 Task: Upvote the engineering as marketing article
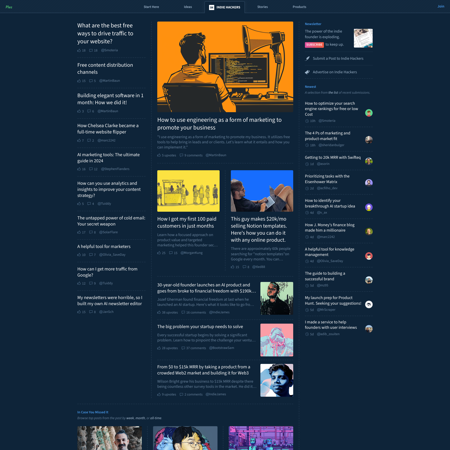pos(159,155)
